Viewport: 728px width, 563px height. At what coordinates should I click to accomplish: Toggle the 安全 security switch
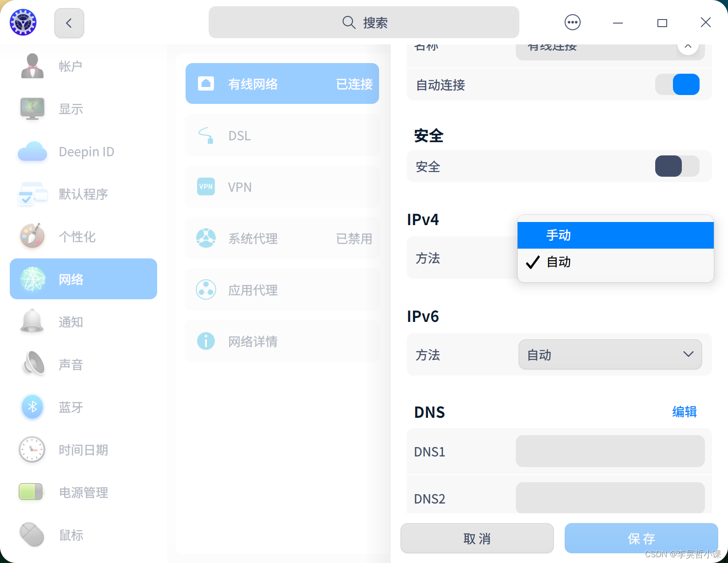click(677, 166)
